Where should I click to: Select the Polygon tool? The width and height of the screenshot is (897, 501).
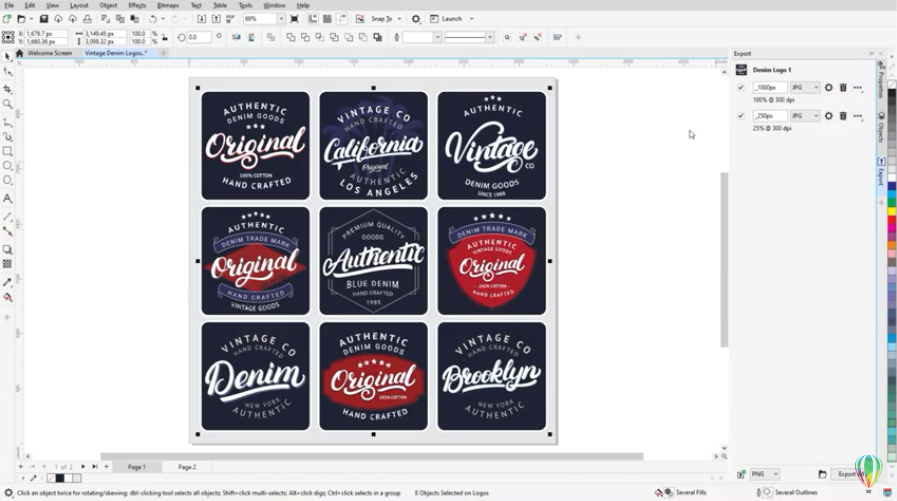(7, 180)
